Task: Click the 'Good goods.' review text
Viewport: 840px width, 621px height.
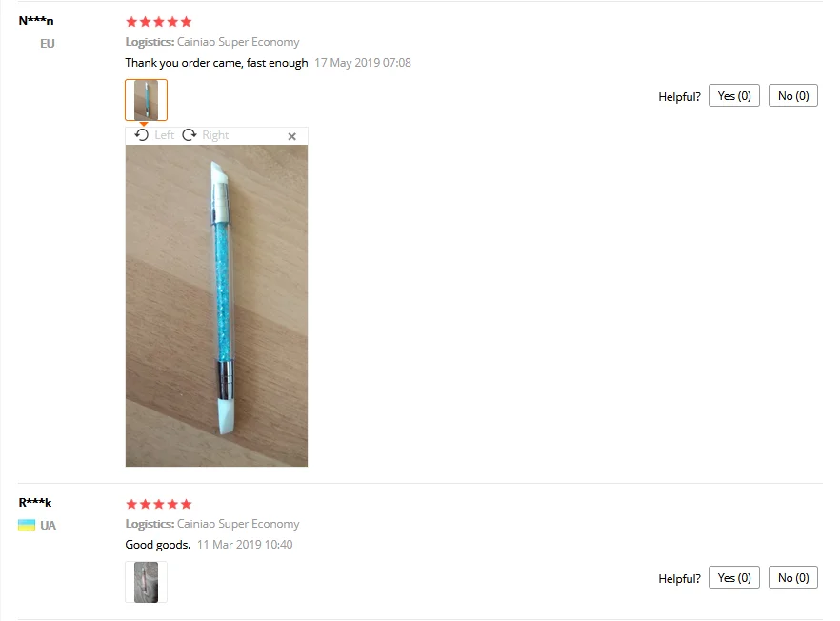Action: pyautogui.click(x=157, y=545)
